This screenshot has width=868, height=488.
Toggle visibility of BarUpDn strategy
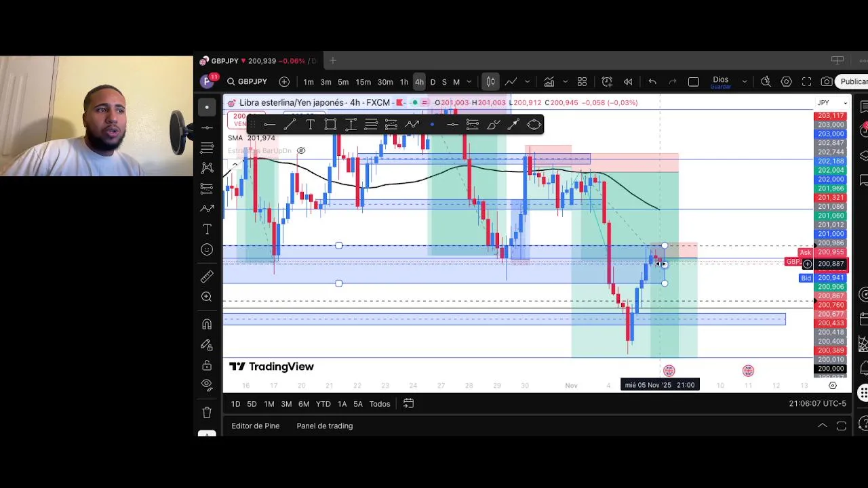[301, 150]
